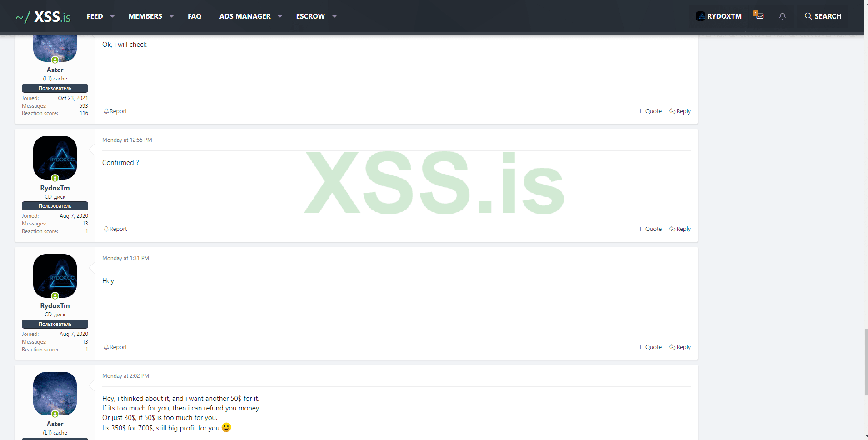
Task: Reply to the "Hey" post
Action: [680, 347]
